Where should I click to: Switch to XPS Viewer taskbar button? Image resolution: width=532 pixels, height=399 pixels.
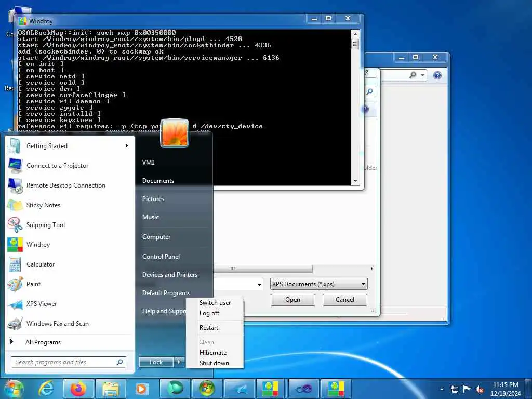(x=240, y=389)
